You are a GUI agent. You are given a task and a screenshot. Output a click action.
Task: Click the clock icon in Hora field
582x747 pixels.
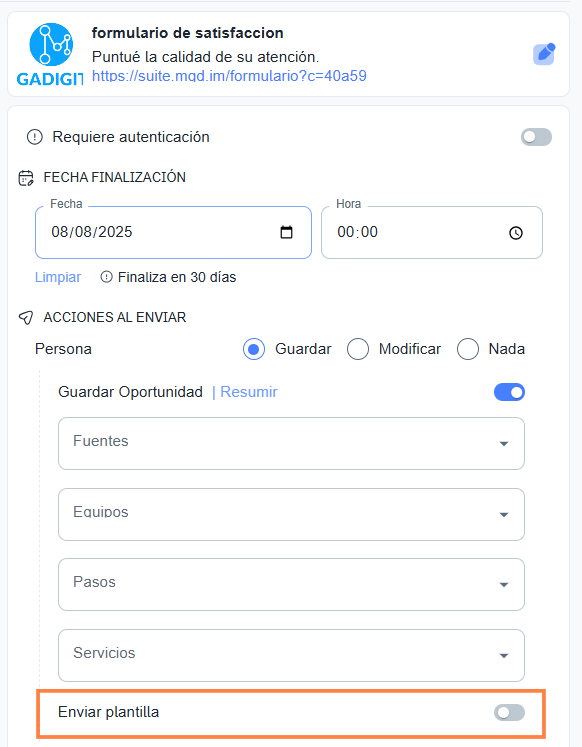click(x=516, y=233)
